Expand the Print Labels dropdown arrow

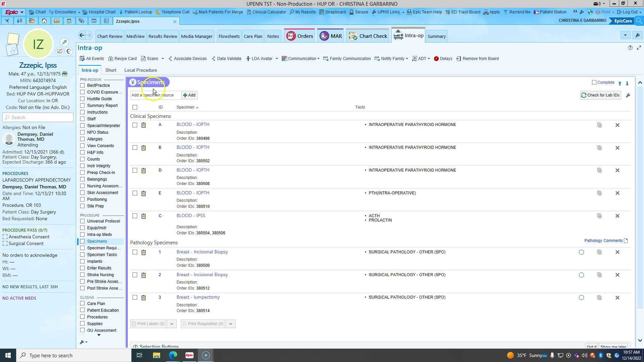tap(172, 324)
